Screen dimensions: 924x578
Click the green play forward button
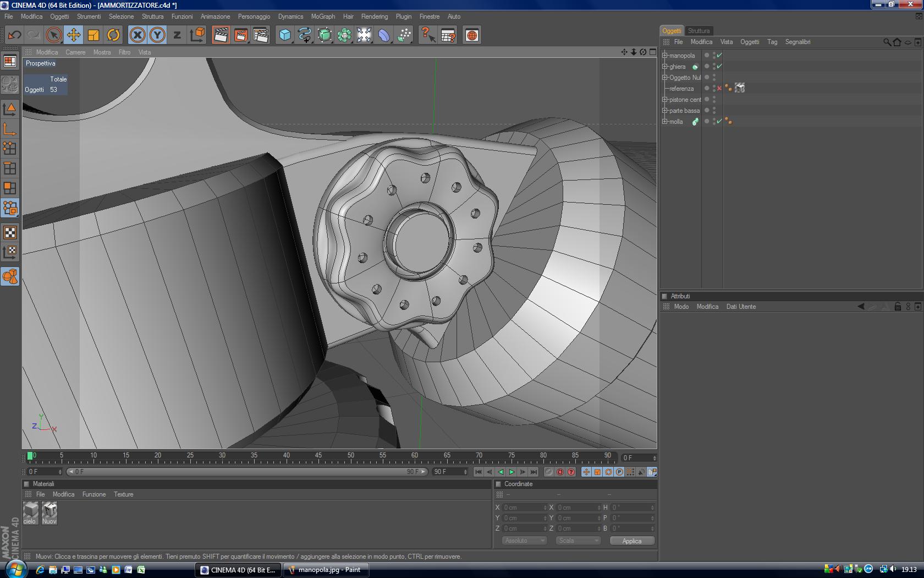coord(512,472)
